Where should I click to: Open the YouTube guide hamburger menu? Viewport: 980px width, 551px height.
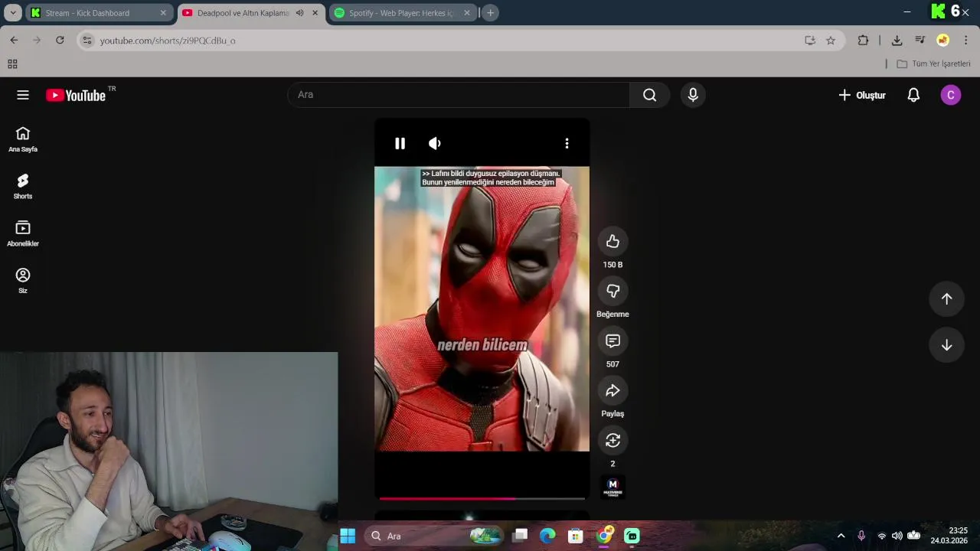coord(23,95)
